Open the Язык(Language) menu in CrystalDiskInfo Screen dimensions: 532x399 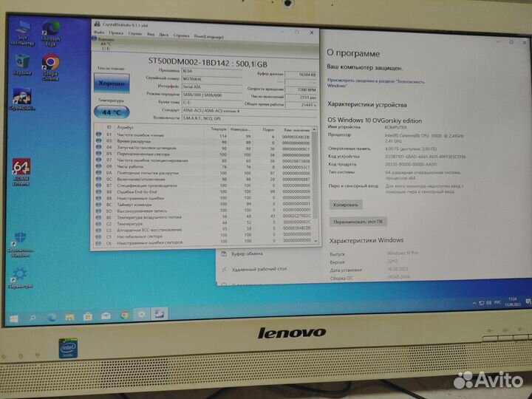[x=208, y=36]
